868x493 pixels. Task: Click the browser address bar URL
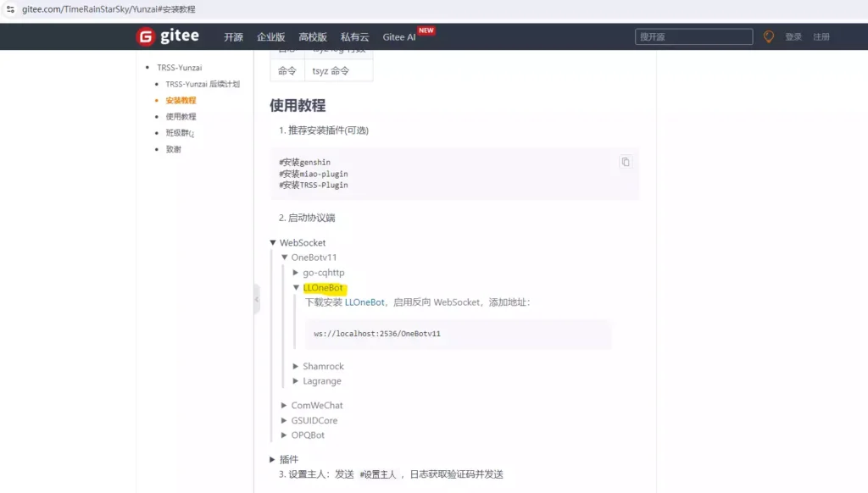click(x=108, y=8)
